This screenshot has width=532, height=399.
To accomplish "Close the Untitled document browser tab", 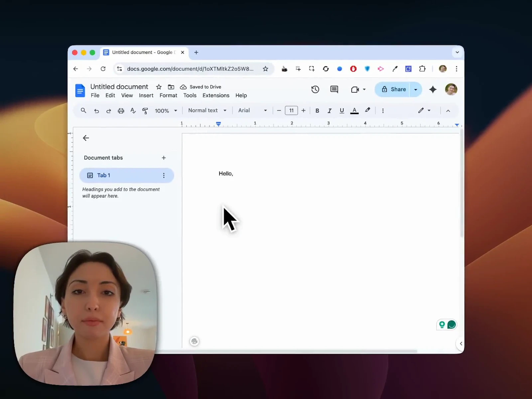I will click(183, 53).
